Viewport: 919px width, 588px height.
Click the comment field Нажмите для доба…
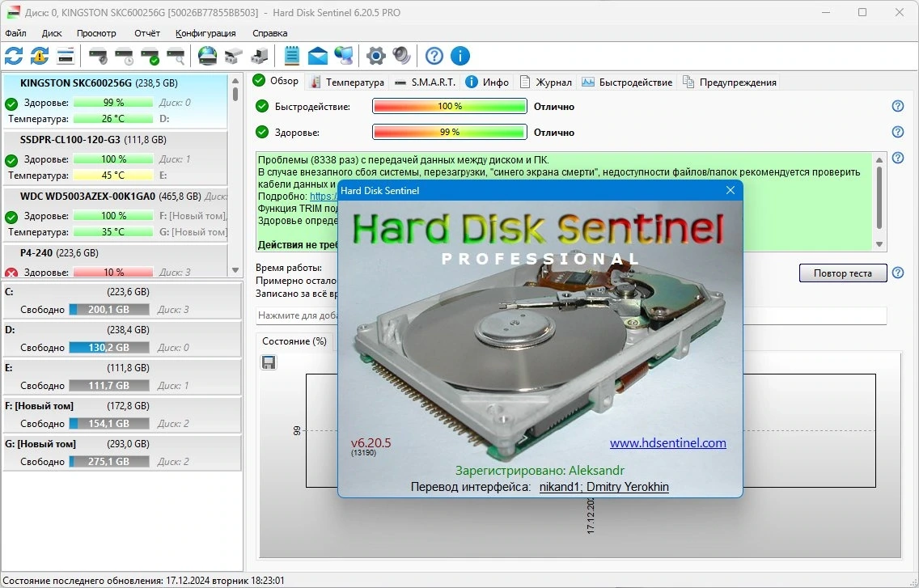571,315
